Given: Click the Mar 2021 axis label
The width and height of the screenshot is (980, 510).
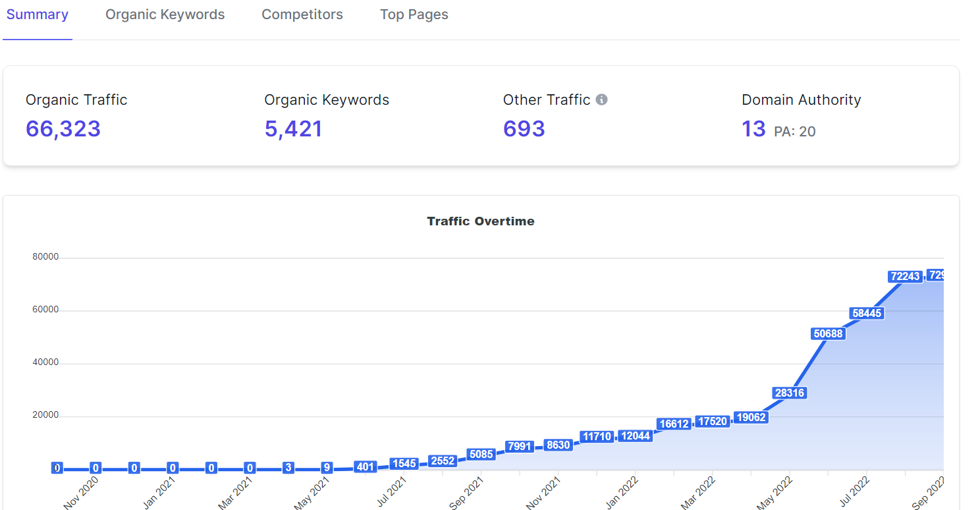Looking at the screenshot, I should tap(236, 494).
